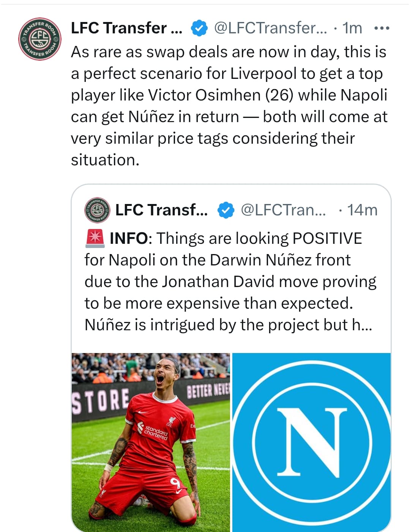The image size is (410, 532).
Task: Tap the bold INFO label in quoted tweet
Action: click(x=129, y=239)
